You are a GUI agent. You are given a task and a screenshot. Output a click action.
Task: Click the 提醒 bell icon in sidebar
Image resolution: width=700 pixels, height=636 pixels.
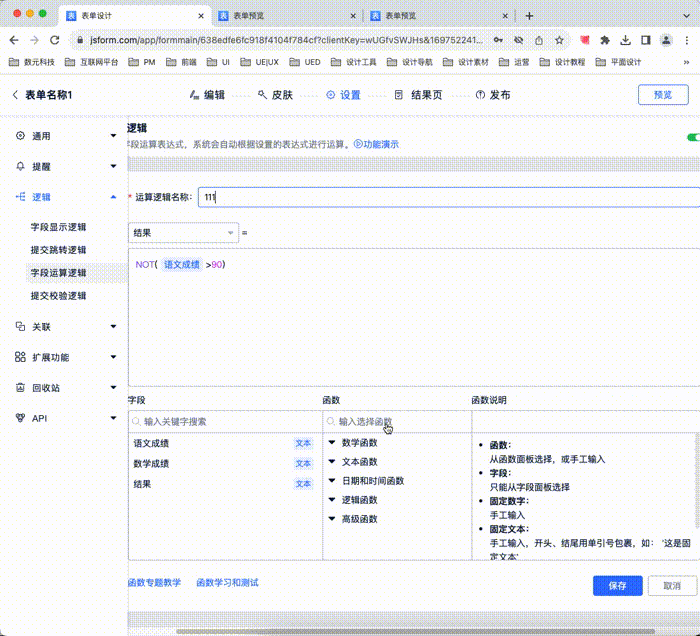[21, 166]
